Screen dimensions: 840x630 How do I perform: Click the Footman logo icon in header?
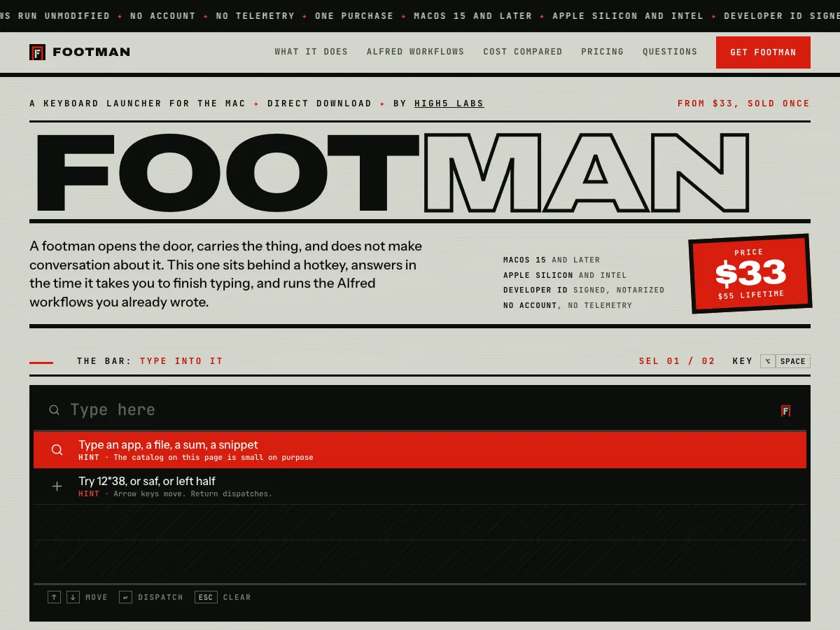tap(37, 52)
